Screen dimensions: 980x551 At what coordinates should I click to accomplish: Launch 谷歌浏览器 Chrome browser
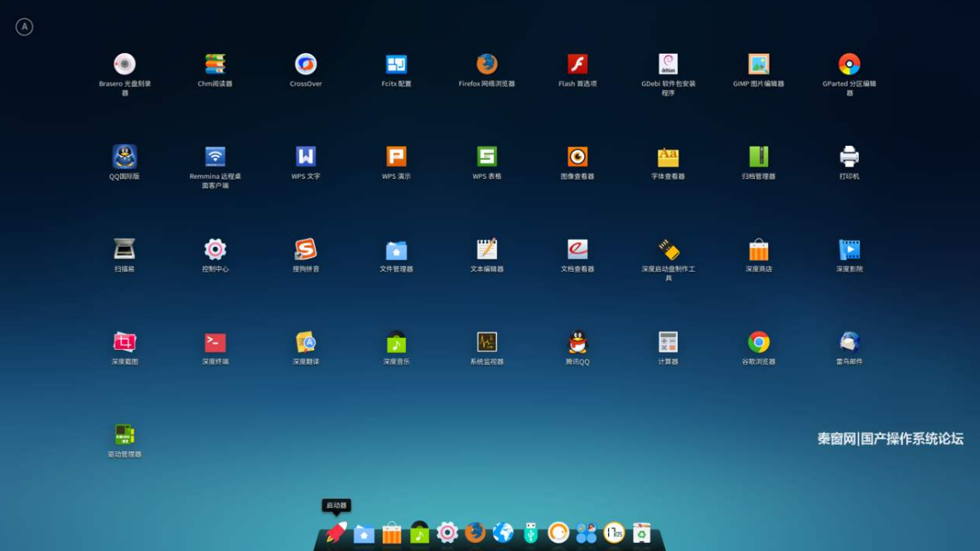tap(758, 342)
